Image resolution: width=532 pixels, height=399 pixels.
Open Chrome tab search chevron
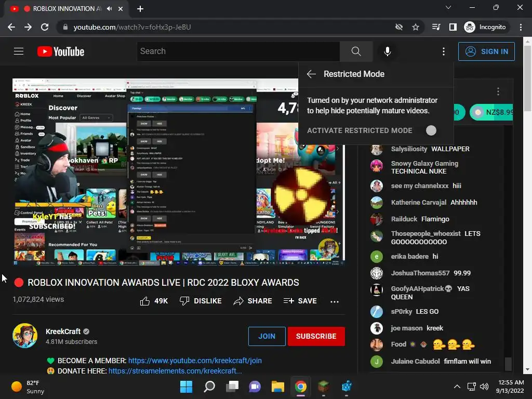click(448, 7)
